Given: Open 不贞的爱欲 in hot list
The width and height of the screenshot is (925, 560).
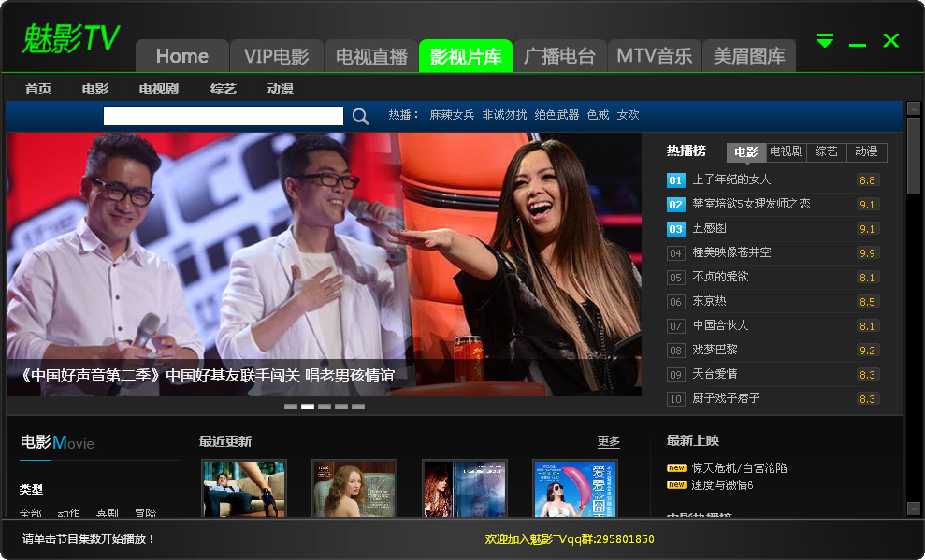Looking at the screenshot, I should (x=720, y=277).
